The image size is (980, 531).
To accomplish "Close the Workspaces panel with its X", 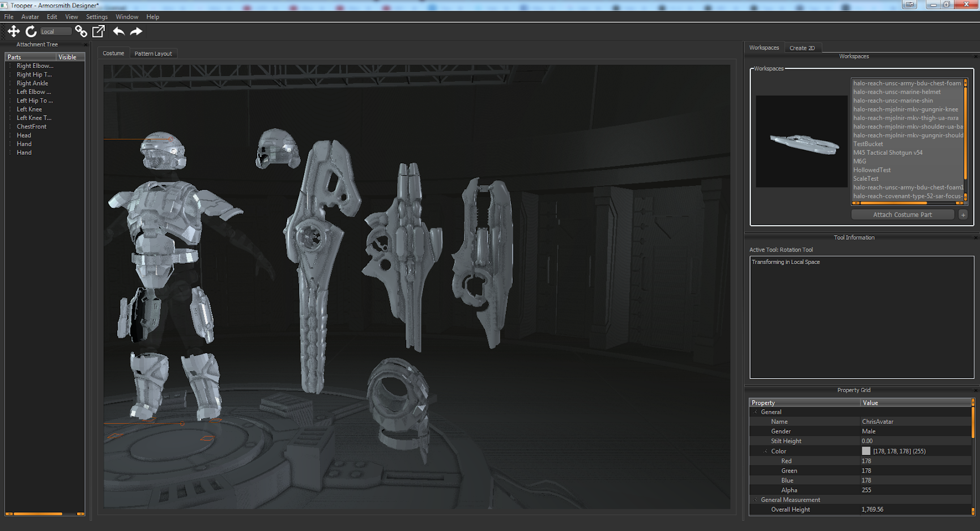I will click(x=975, y=57).
